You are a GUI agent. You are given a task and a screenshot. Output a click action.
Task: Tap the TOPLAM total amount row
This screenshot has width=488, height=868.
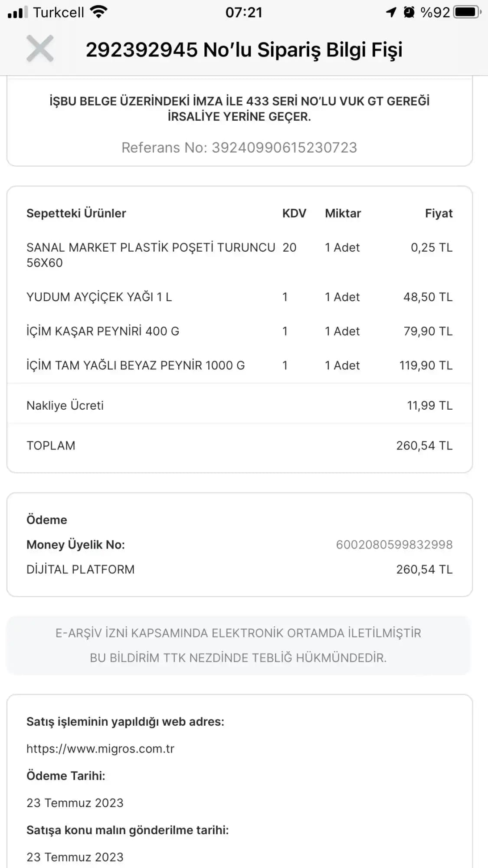239,446
